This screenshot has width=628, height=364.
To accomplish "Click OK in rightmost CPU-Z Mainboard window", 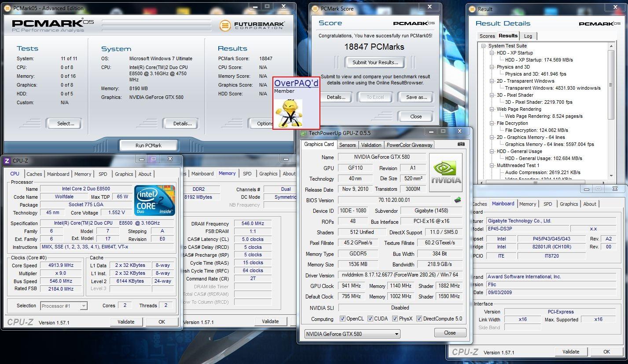I will tap(606, 352).
